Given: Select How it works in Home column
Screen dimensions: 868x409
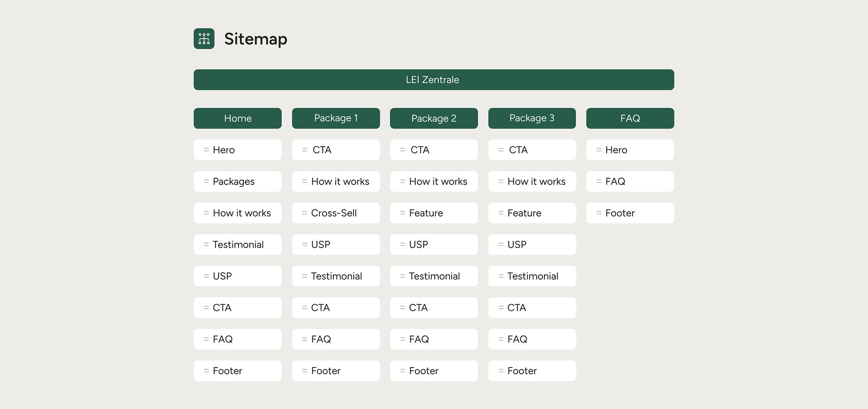Looking at the screenshot, I should pos(238,213).
